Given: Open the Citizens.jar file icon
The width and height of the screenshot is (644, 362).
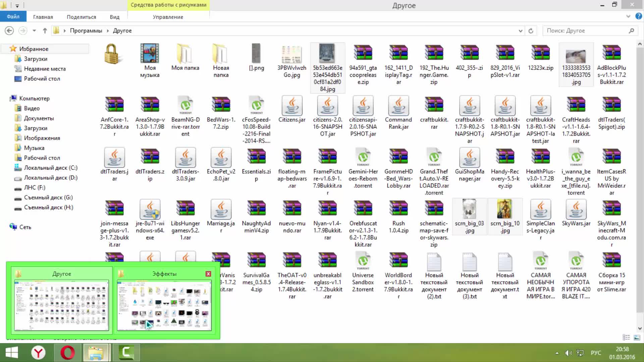Looking at the screenshot, I should click(x=292, y=106).
